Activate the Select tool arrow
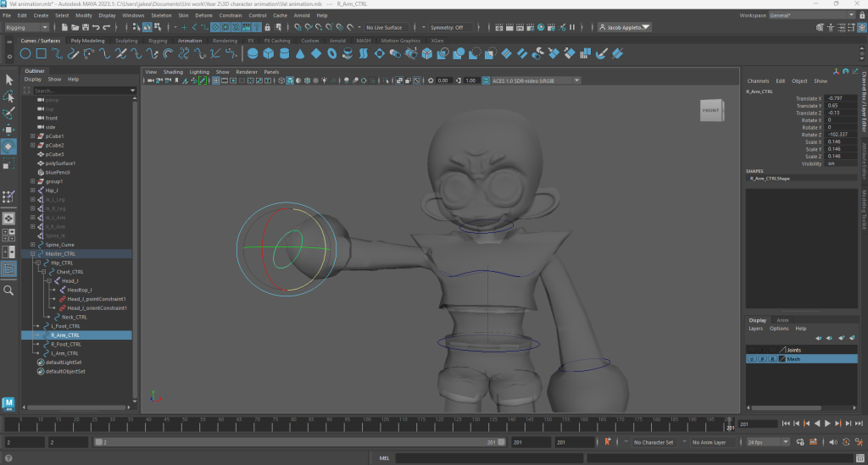The image size is (868, 465). 9,80
